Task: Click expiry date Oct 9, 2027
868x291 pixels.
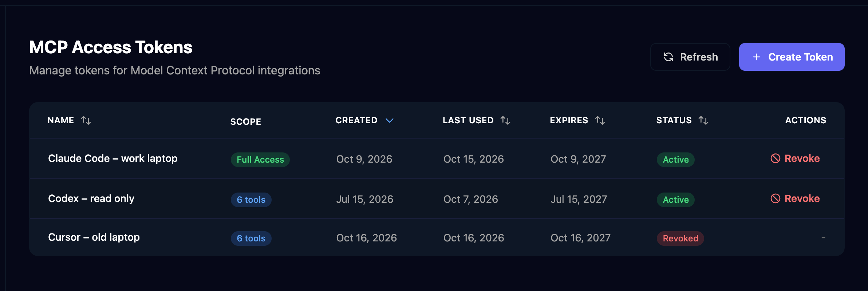Action: coord(578,159)
